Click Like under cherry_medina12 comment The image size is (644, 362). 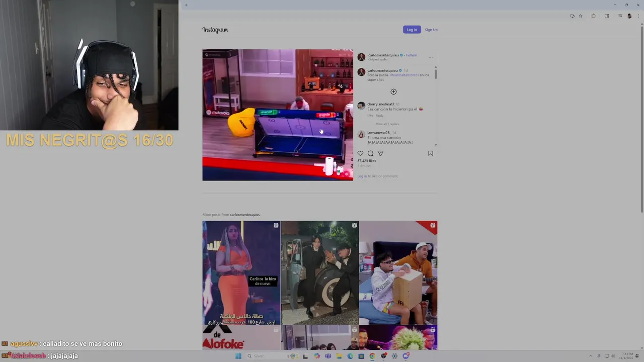coord(370,116)
